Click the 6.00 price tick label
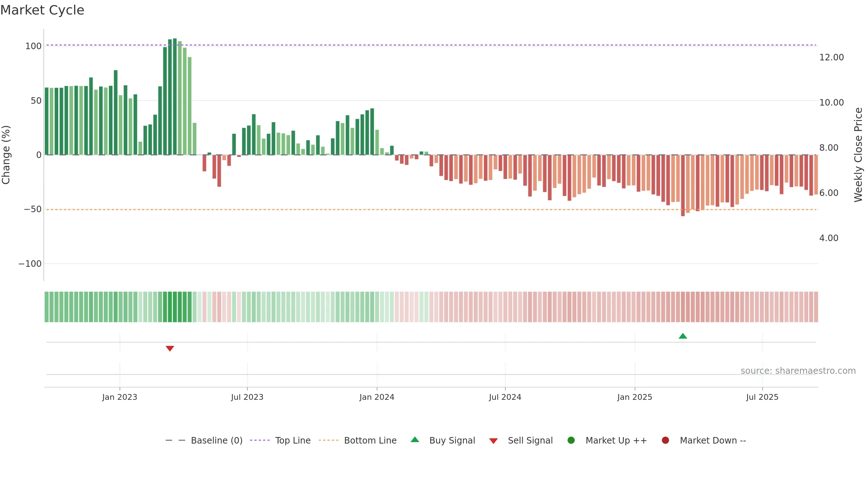The height and width of the screenshot is (488, 868). point(829,193)
